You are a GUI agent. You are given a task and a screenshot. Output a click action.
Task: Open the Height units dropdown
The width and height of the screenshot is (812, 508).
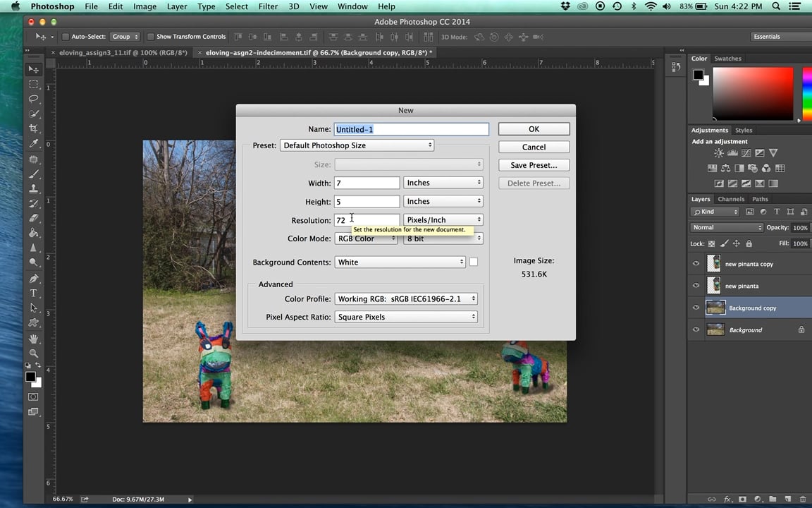443,201
